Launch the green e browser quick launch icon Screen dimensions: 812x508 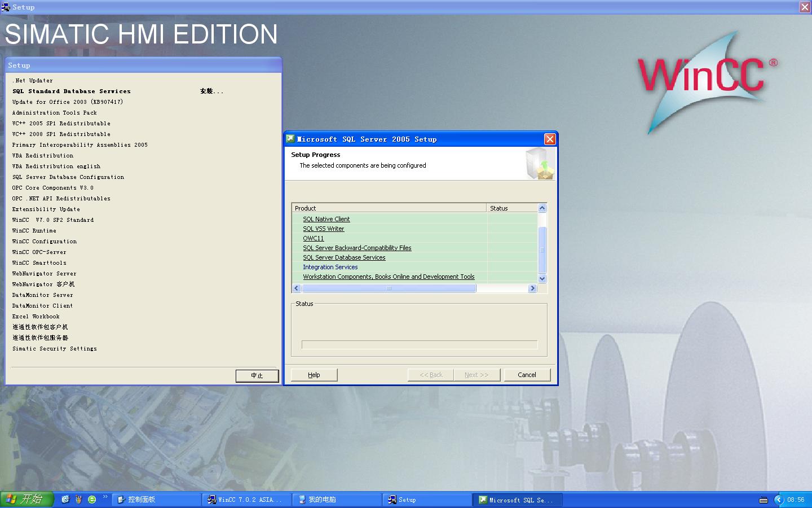click(92, 499)
